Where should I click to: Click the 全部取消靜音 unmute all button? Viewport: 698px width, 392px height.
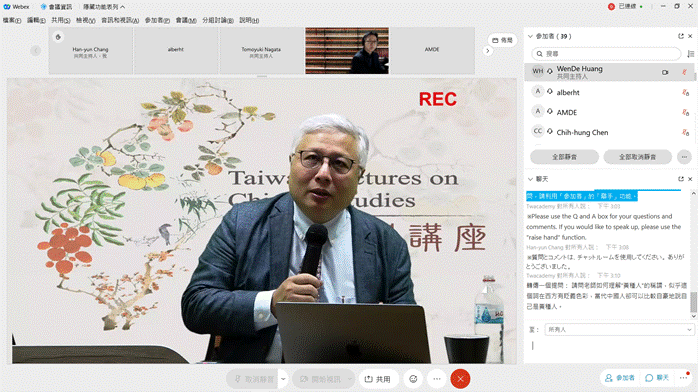(637, 157)
